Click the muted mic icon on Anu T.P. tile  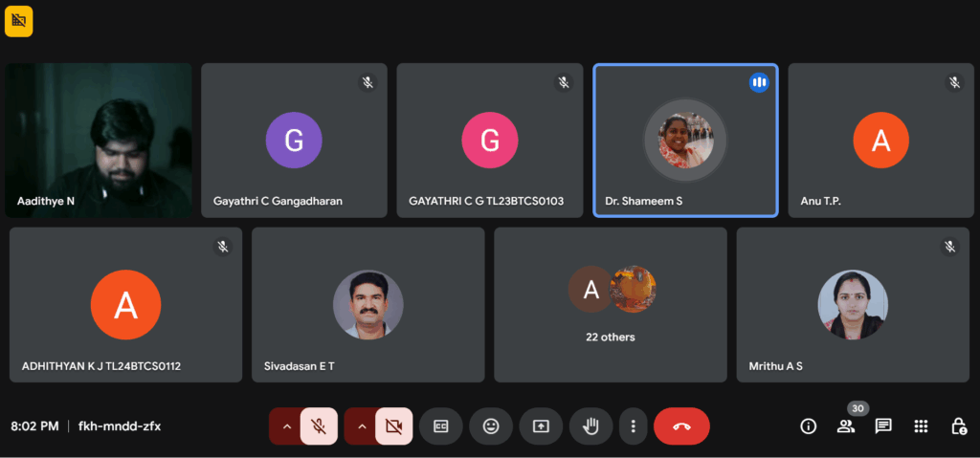[954, 82]
